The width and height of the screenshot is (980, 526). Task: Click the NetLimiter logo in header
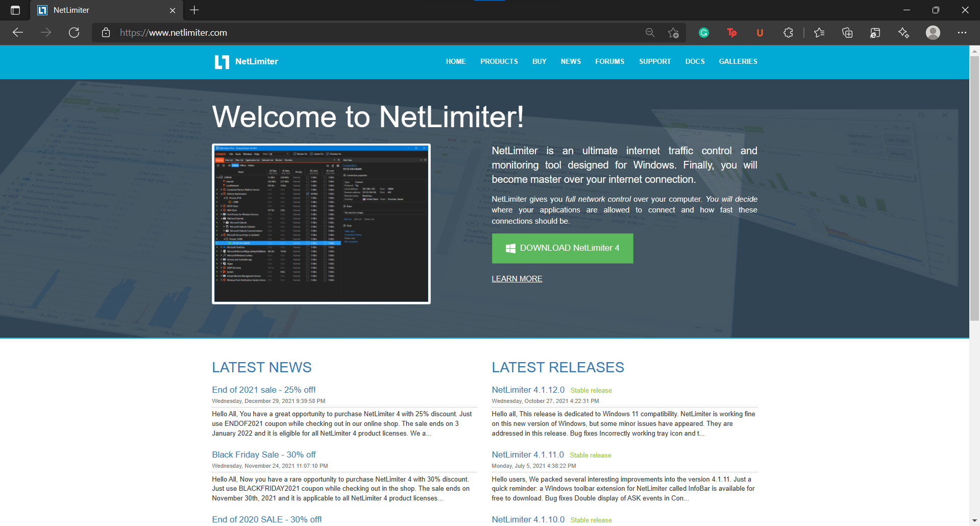coord(246,62)
